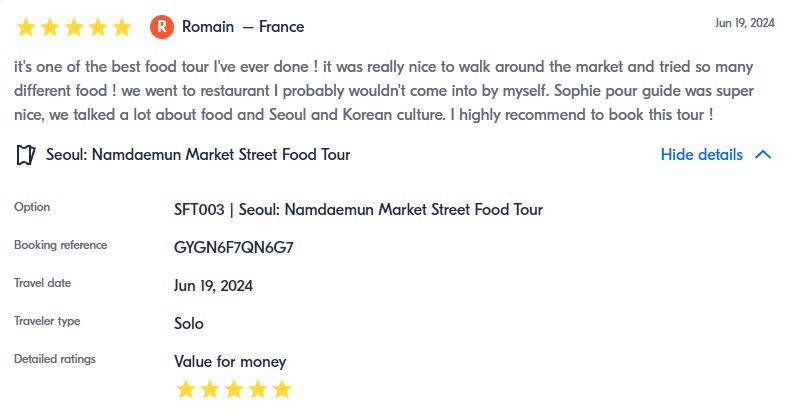Click the third star of the review rating
This screenshot has width=787, height=413.
point(74,27)
